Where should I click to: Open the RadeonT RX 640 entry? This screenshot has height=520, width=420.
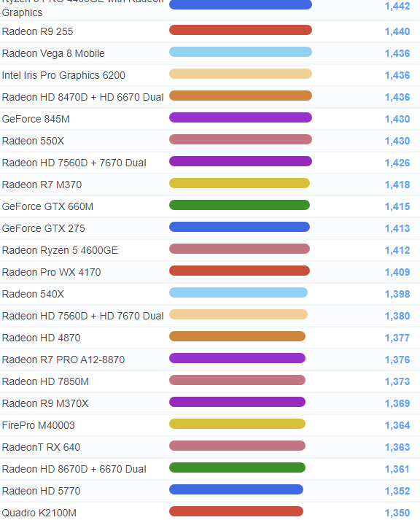[41, 447]
